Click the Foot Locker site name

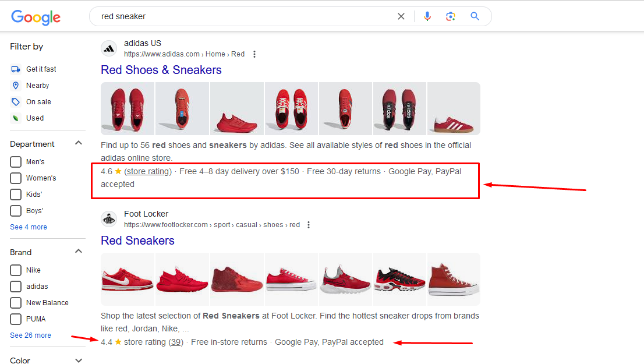[146, 214]
